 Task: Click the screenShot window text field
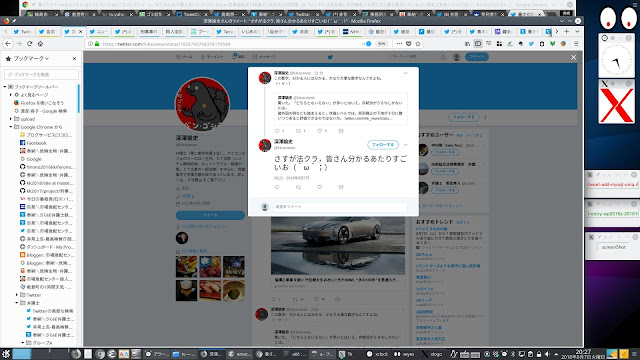point(613,247)
